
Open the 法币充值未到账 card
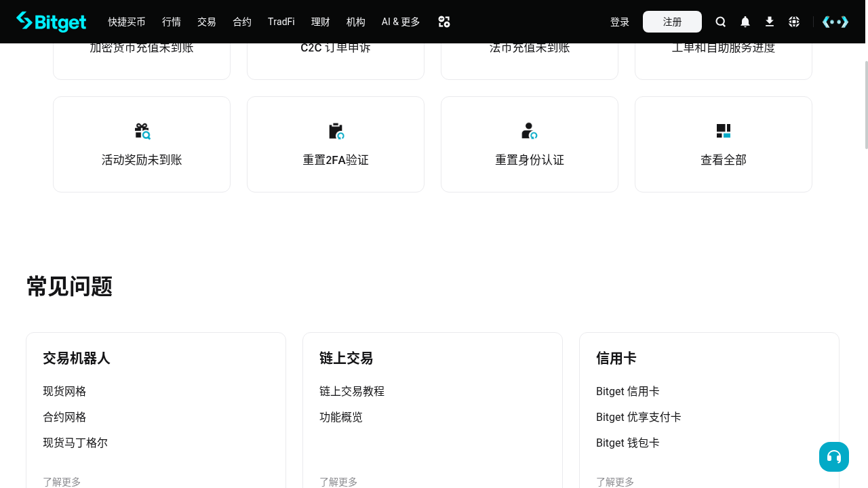pyautogui.click(x=530, y=61)
